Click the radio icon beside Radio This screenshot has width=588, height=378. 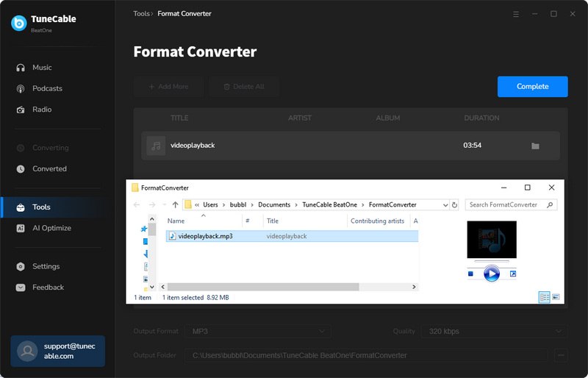21,110
